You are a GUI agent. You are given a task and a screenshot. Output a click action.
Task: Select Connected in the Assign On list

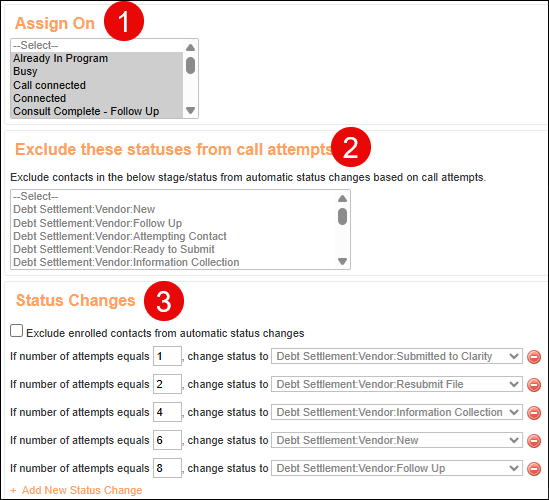(97, 98)
